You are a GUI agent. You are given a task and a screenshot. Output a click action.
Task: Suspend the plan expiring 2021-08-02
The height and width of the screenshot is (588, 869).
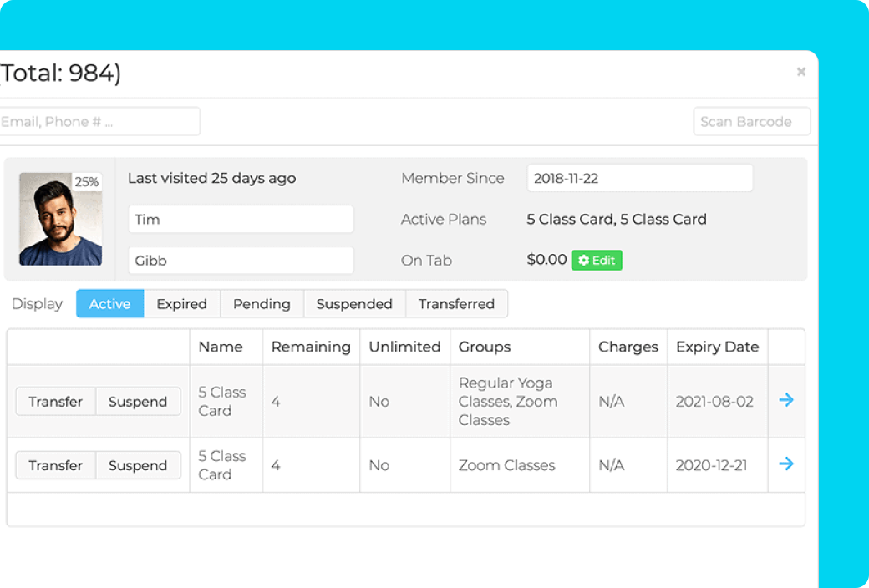pyautogui.click(x=138, y=401)
